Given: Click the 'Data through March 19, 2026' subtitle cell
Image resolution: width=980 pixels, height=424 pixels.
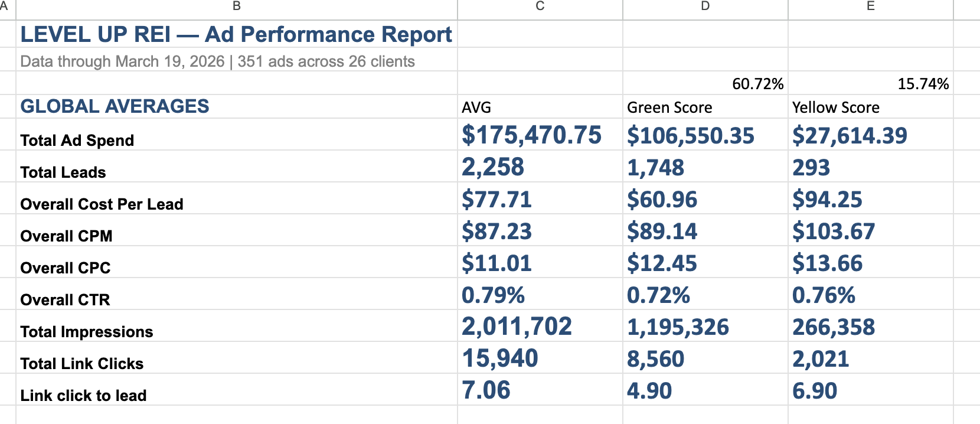Looking at the screenshot, I should (237, 61).
